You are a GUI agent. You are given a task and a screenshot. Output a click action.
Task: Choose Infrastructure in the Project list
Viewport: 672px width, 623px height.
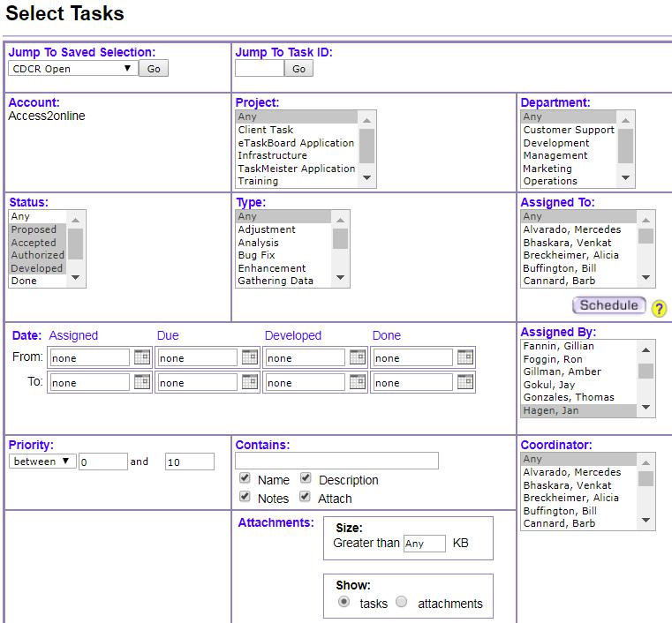click(x=272, y=155)
